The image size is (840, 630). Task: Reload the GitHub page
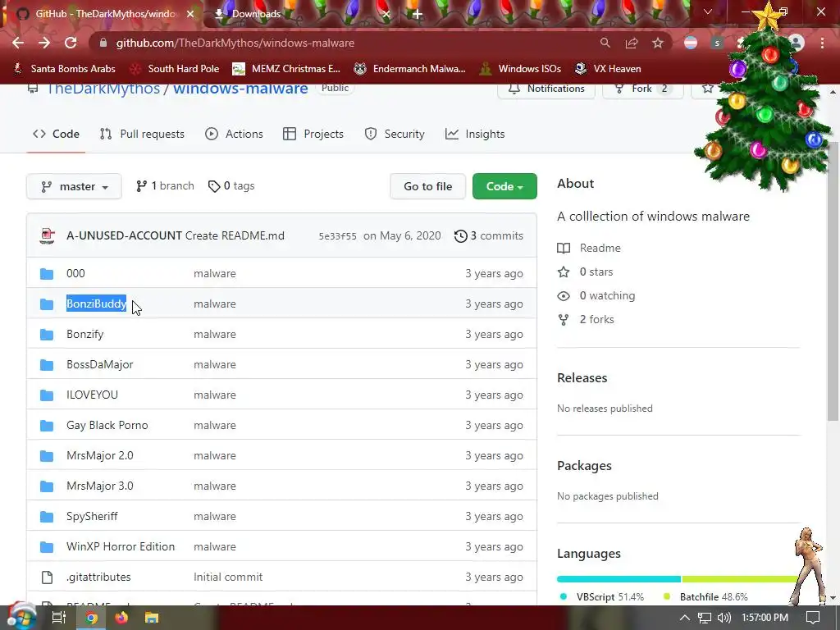(x=71, y=43)
